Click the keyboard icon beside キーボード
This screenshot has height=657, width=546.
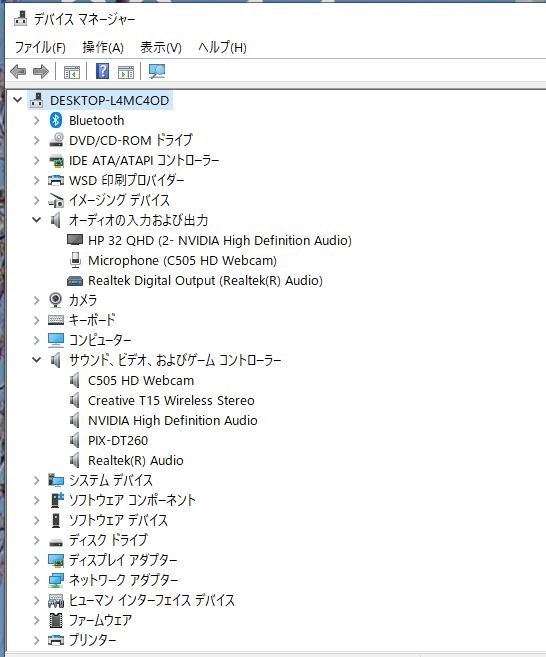click(56, 320)
